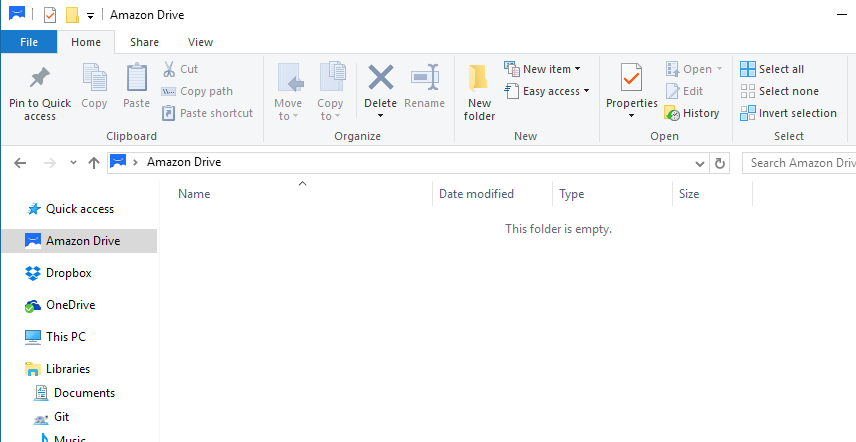Click the Up one level arrow
Image resolution: width=856 pixels, height=442 pixels.
[94, 163]
